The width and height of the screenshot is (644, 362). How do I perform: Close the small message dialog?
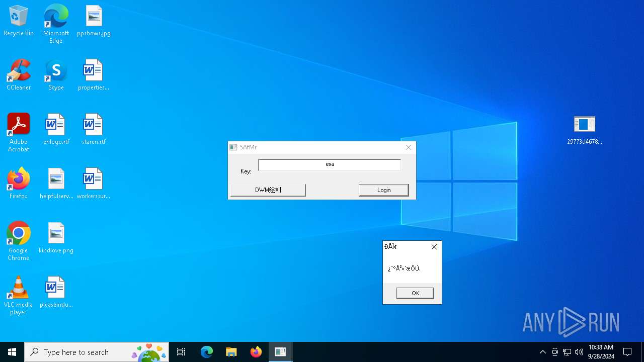[x=434, y=247]
